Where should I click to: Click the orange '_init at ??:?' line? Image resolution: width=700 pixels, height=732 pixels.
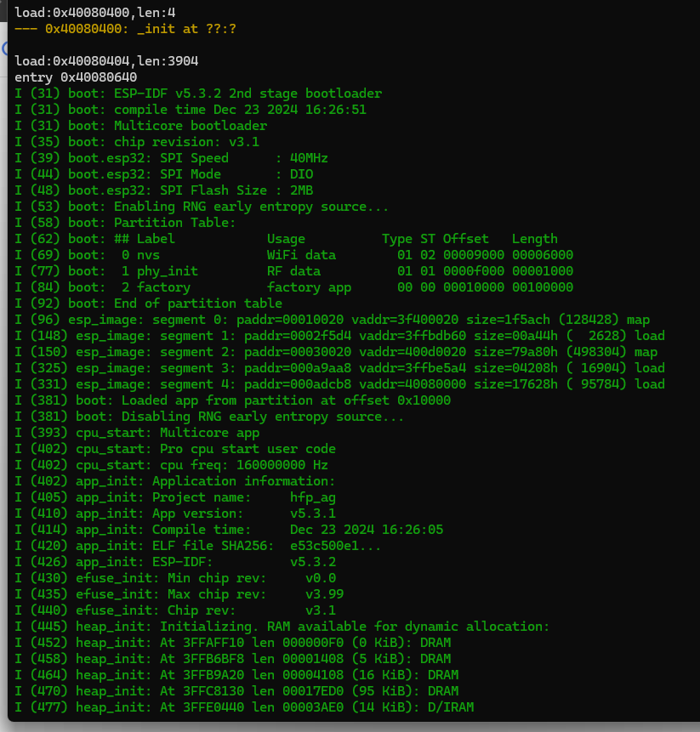point(125,29)
